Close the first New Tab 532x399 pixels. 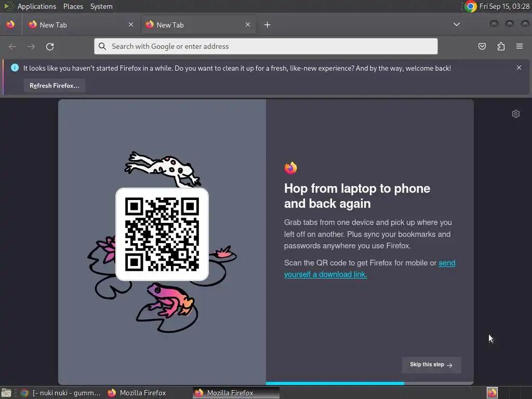tap(131, 24)
